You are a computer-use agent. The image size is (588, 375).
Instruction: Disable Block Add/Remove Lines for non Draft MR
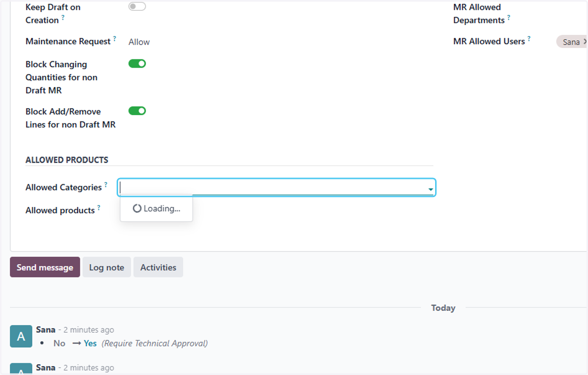(137, 111)
